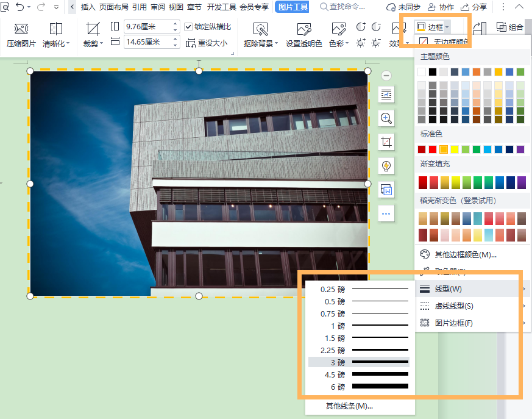Click the redo arrow icon
The image size is (532, 419).
(x=41, y=7)
